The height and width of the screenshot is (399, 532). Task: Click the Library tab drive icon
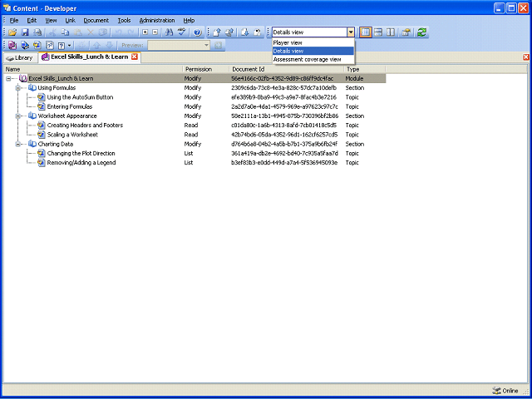[x=10, y=58]
